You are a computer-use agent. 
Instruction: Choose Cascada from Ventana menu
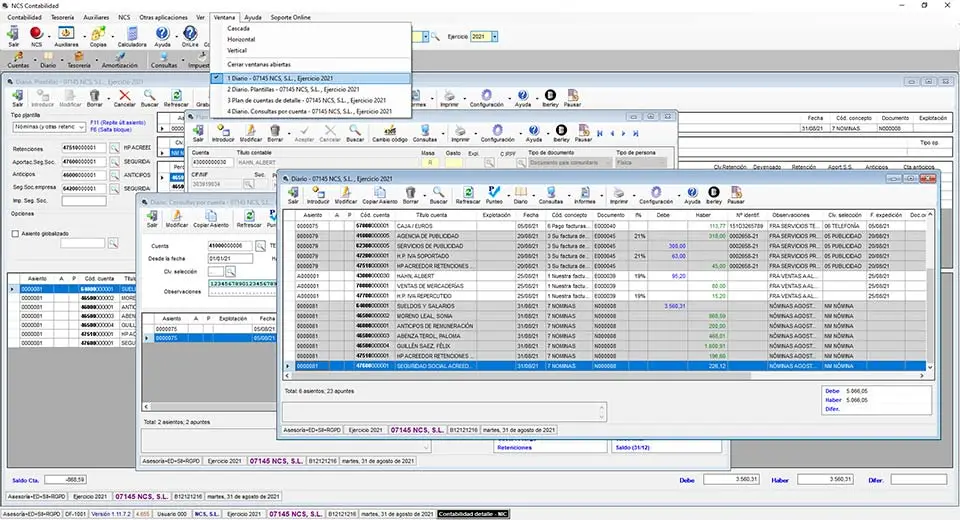tap(238, 28)
